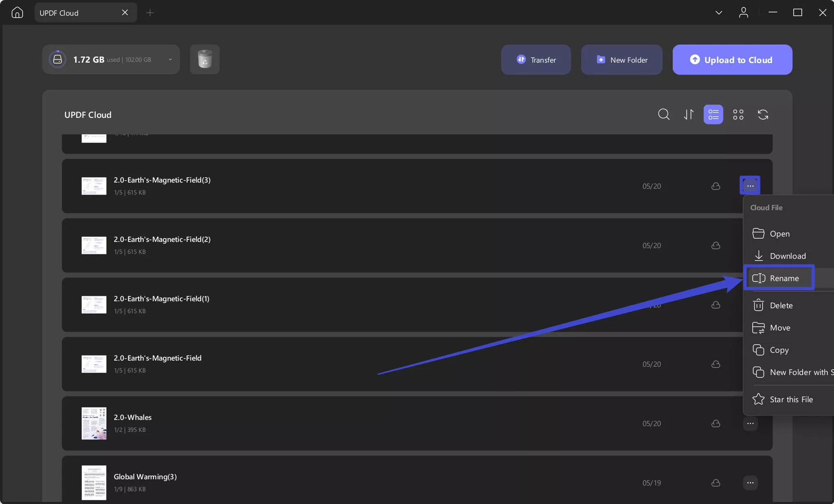This screenshot has width=834, height=504.
Task: Open thumbnail of 2.0-Earth's-Magnetic-Field(2)
Action: [94, 246]
